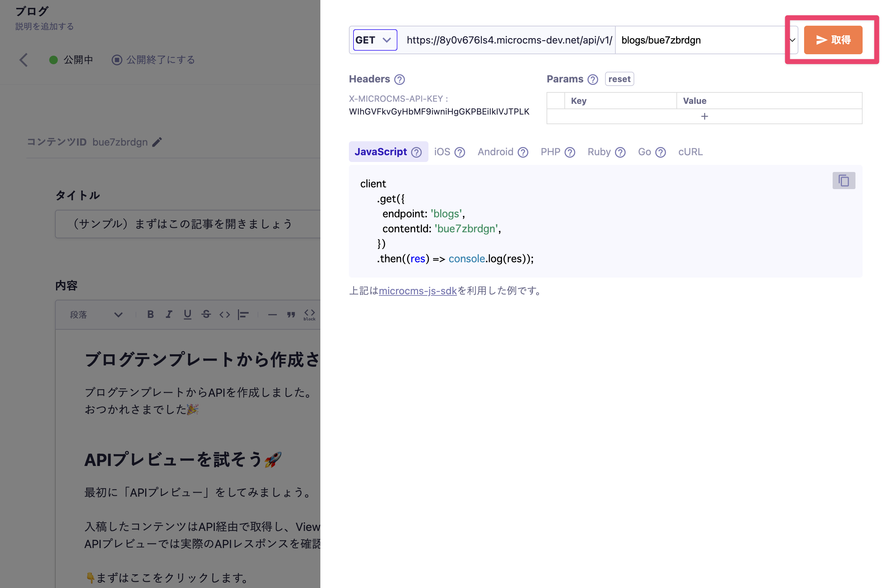Insert inline code with the code icon
The height and width of the screenshot is (588, 889).
[225, 314]
